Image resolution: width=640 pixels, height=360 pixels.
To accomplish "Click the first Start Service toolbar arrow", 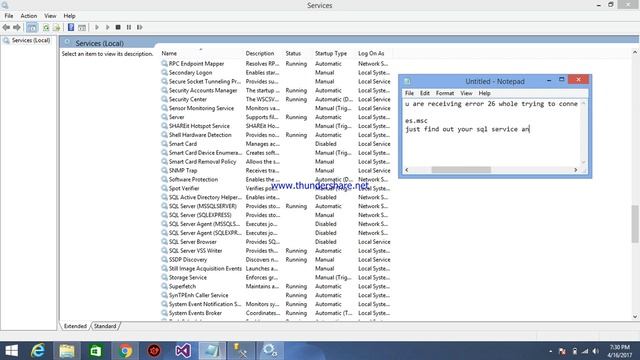I will (97, 27).
